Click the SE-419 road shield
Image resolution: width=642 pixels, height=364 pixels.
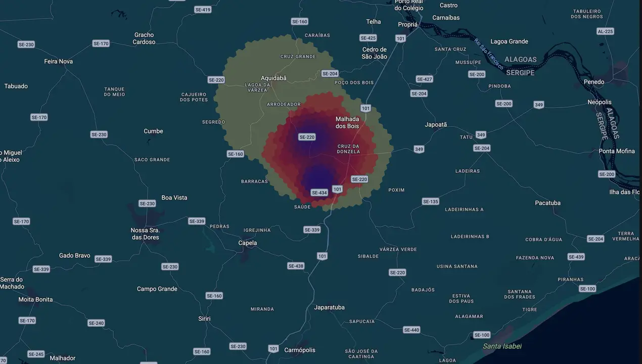[203, 10]
